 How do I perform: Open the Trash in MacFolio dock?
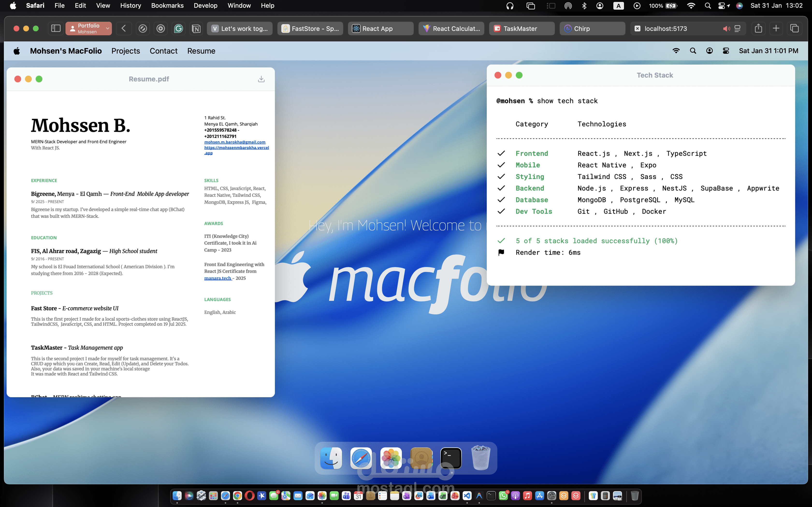(x=480, y=458)
